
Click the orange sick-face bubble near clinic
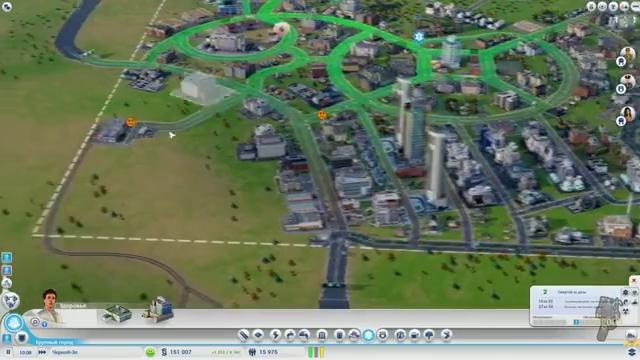(131, 122)
